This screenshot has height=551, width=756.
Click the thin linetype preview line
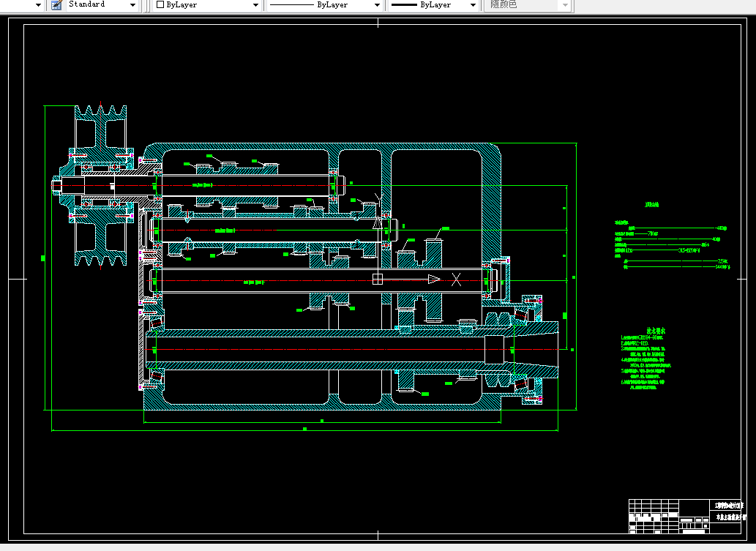[292, 5]
